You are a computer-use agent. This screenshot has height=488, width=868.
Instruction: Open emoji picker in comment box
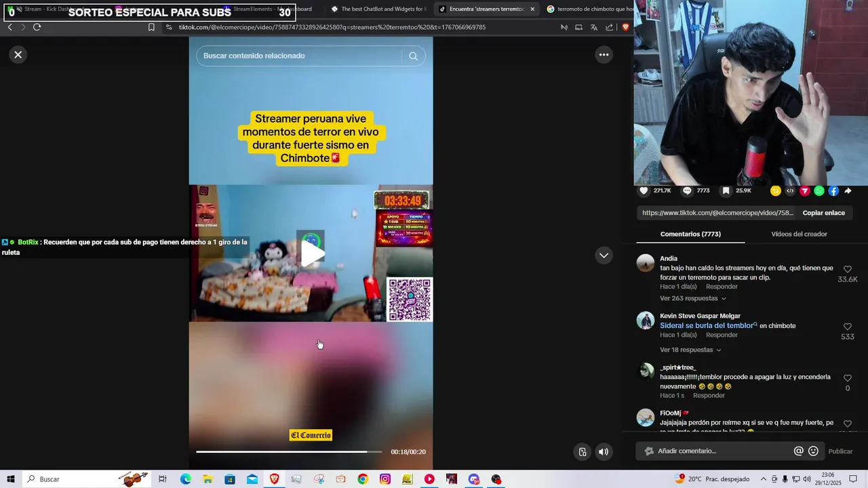pos(813,451)
